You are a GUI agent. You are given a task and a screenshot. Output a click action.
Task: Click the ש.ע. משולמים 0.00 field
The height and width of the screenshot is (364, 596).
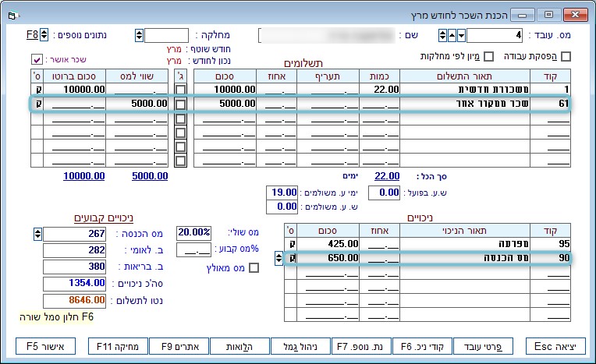tap(282, 207)
